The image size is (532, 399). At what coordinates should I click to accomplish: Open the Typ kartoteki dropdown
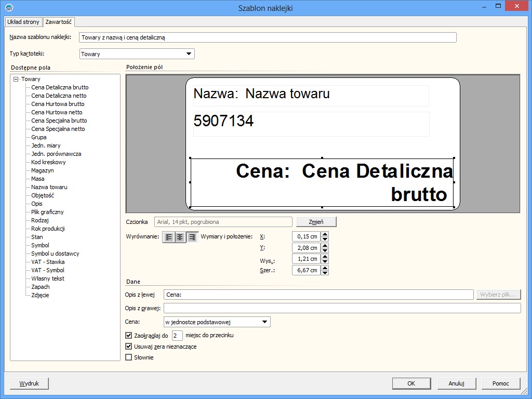coord(189,54)
